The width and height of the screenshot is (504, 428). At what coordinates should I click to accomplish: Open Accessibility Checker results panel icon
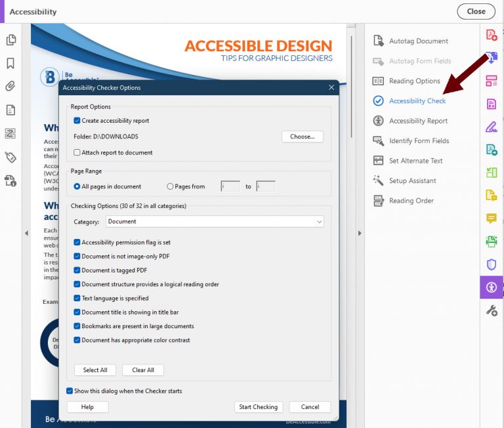coord(10,181)
